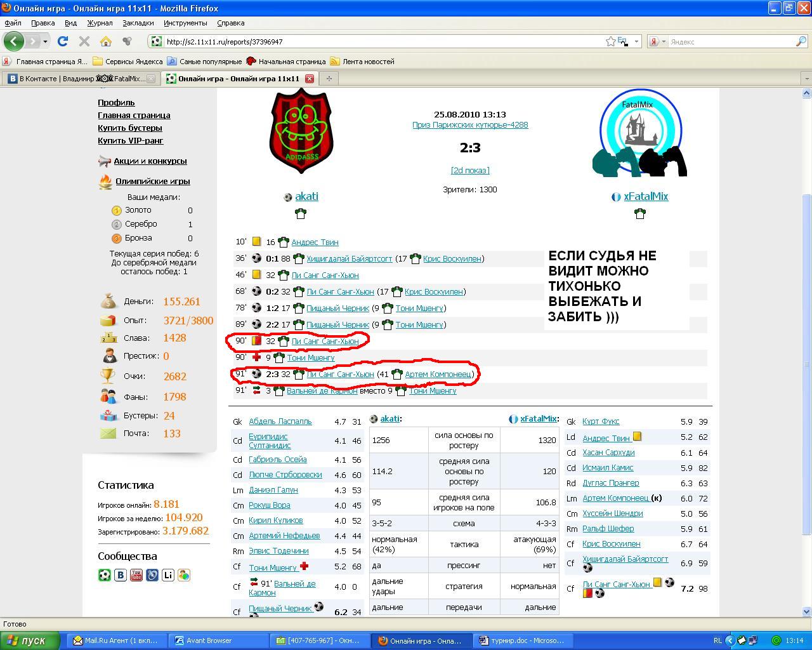Close the Онлайн игра 11x11 tab
The image size is (812, 650).
coord(309,79)
